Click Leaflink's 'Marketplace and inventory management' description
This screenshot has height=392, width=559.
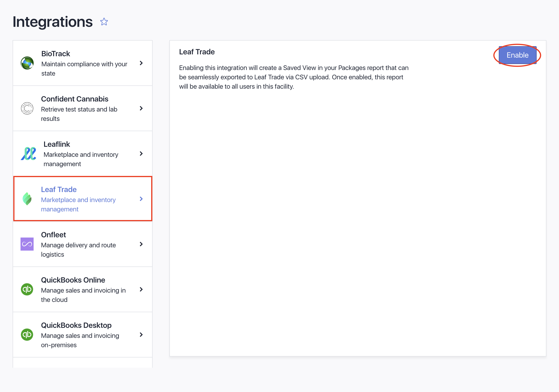tap(81, 159)
